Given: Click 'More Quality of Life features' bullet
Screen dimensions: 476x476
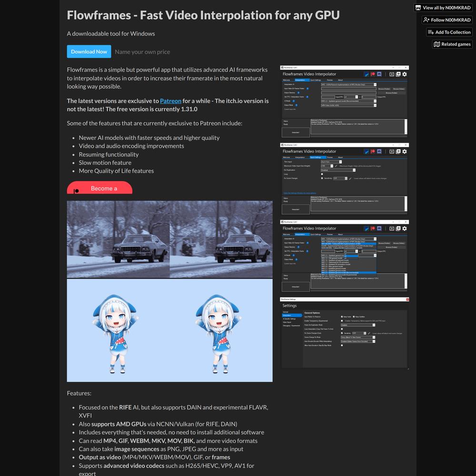Looking at the screenshot, I should (116, 171).
